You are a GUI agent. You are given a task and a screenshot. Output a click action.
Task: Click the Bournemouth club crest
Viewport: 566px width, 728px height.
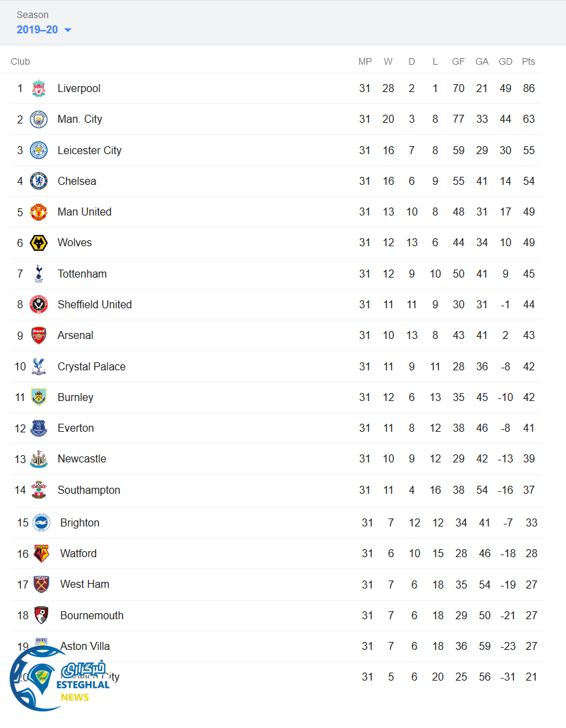41,615
